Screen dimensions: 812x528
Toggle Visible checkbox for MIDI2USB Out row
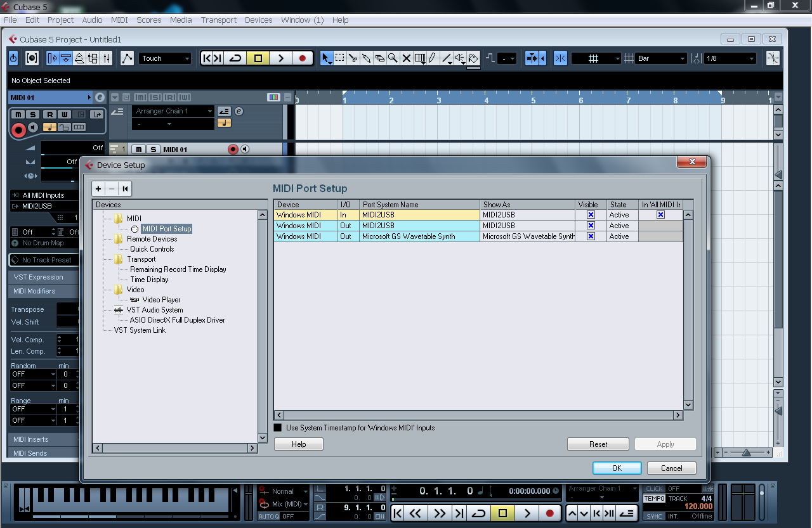(591, 226)
